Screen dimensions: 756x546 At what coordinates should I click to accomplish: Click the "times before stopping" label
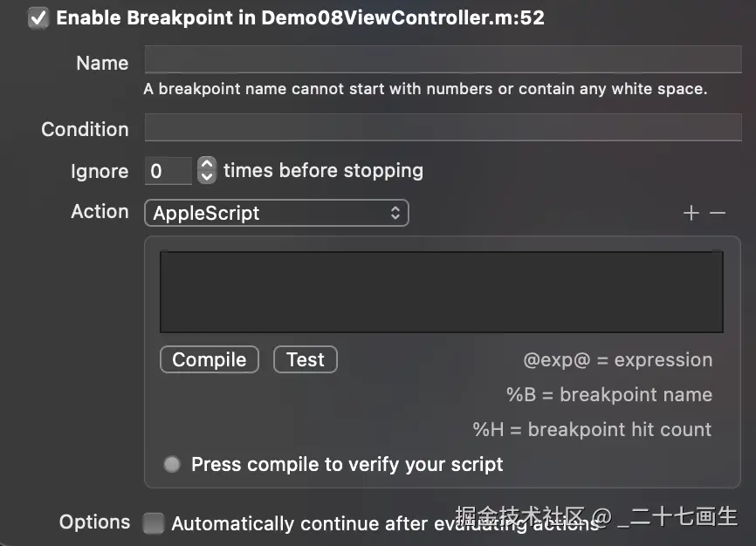(x=323, y=171)
